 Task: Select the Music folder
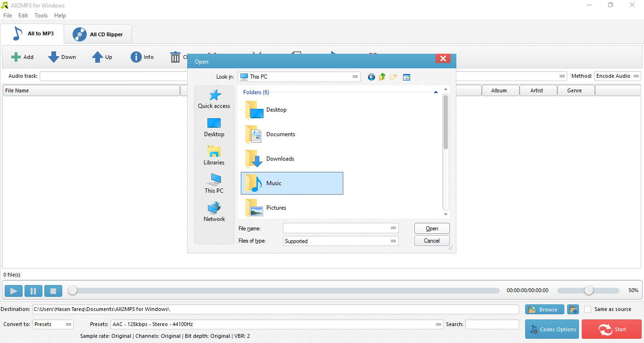pyautogui.click(x=292, y=183)
